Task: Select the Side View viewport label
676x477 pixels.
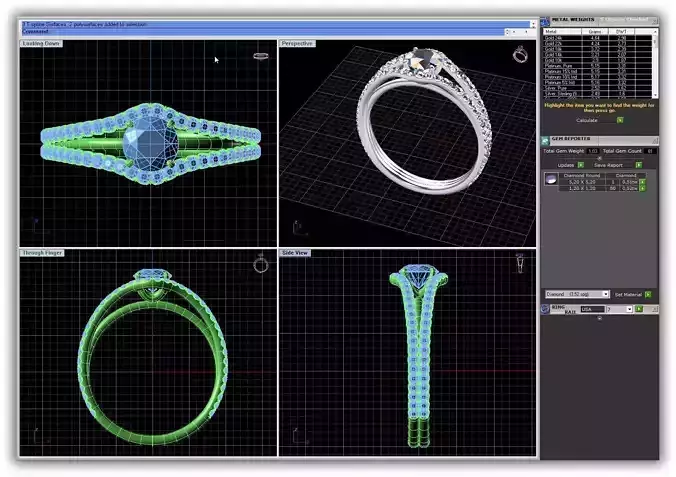Action: [295, 253]
